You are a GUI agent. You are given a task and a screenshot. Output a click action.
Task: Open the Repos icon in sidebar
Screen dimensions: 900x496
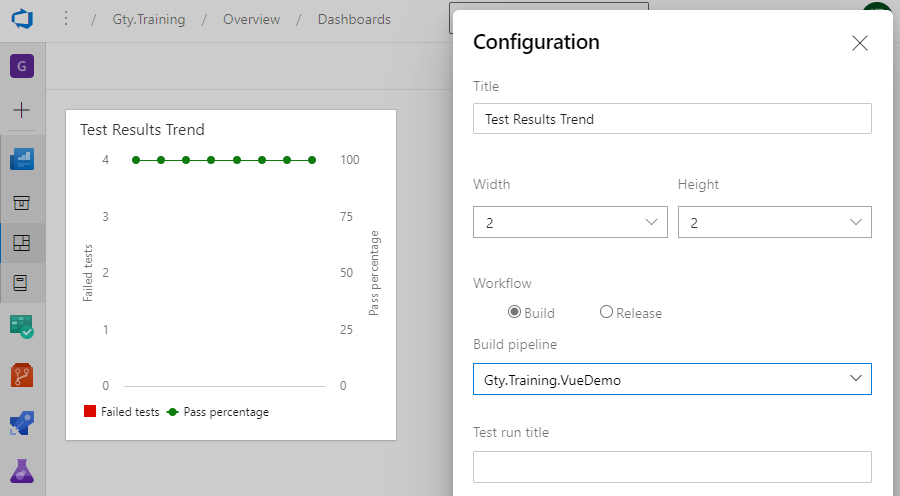point(22,376)
